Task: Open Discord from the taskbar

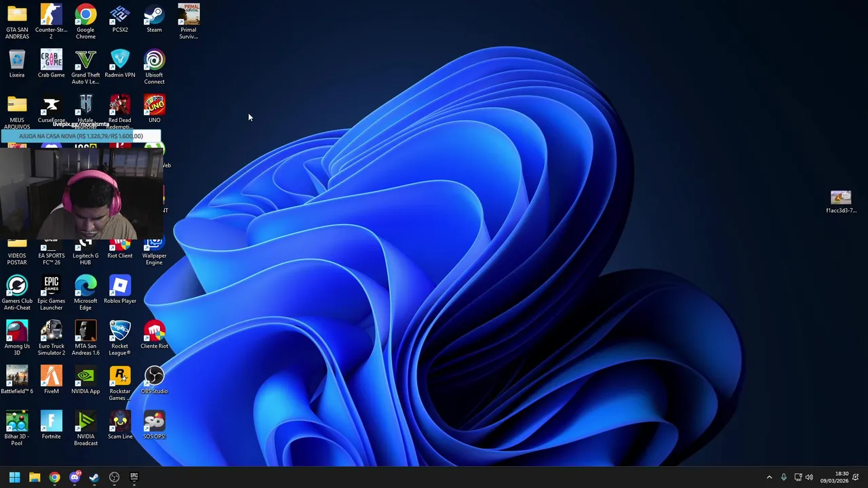Action: coord(75,477)
